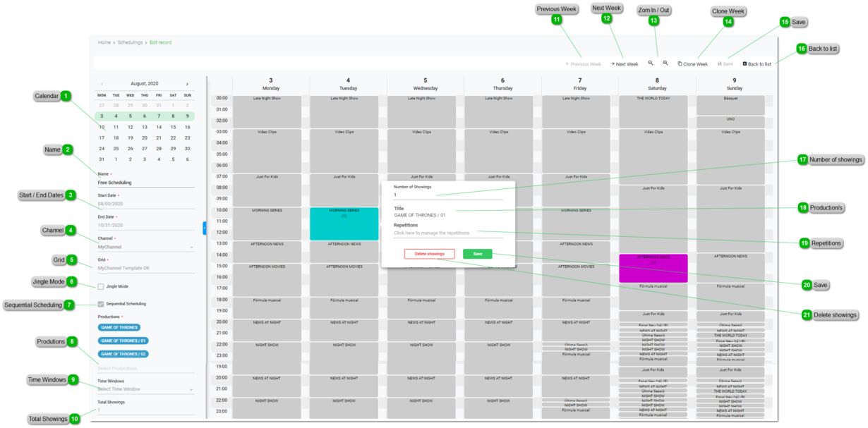The height and width of the screenshot is (428, 868).
Task: Click the Clone Week copy icon
Action: (680, 64)
